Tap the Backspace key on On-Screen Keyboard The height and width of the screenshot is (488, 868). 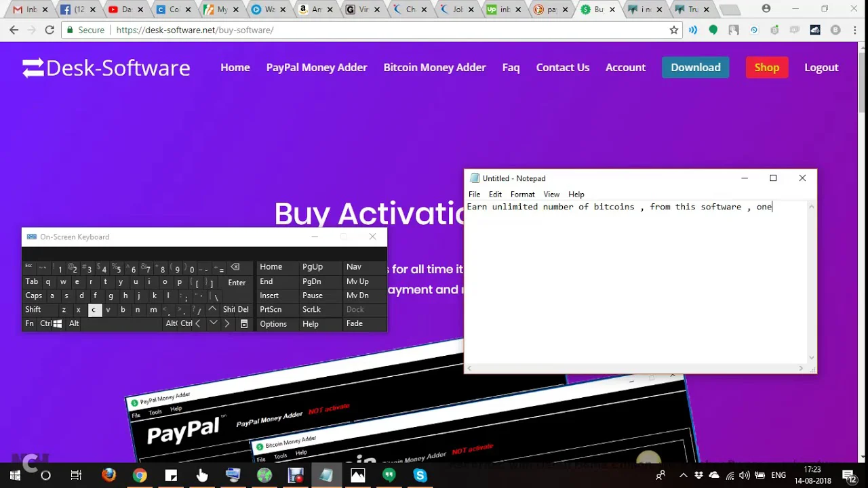(235, 267)
